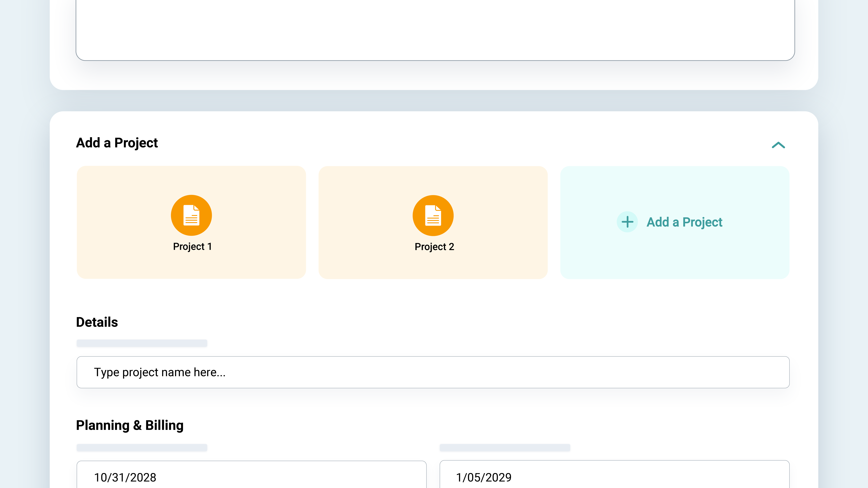This screenshot has height=488, width=868.
Task: Click gray placeholder label above 10/31/2028 field
Action: point(142,448)
